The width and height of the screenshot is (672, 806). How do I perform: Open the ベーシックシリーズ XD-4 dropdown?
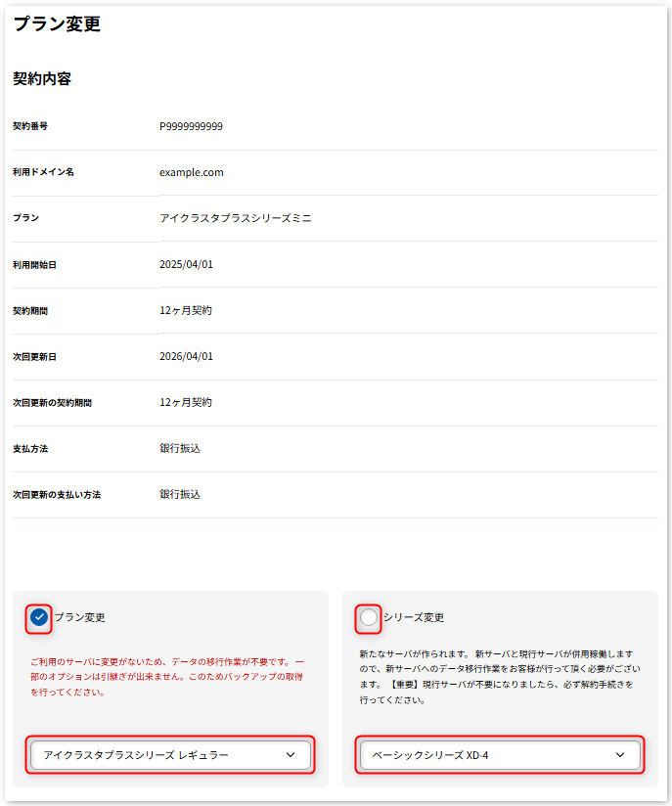499,755
